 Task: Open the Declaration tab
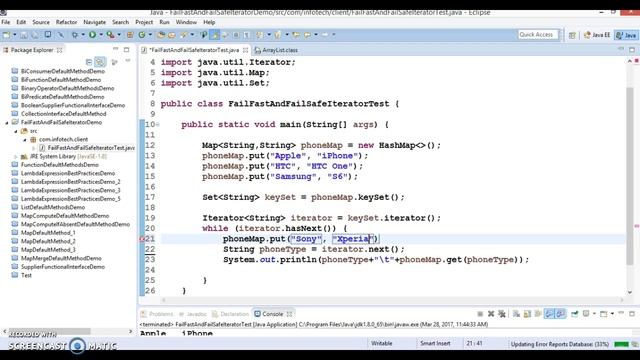click(x=231, y=314)
